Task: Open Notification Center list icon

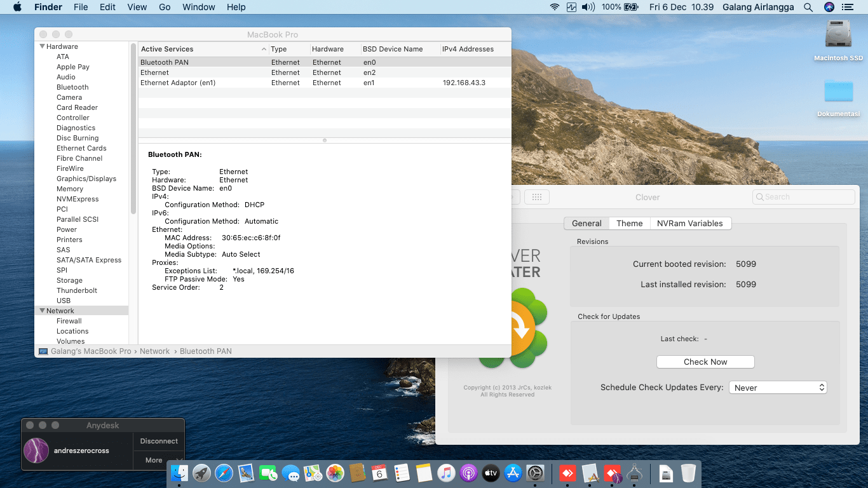Action: (x=847, y=7)
